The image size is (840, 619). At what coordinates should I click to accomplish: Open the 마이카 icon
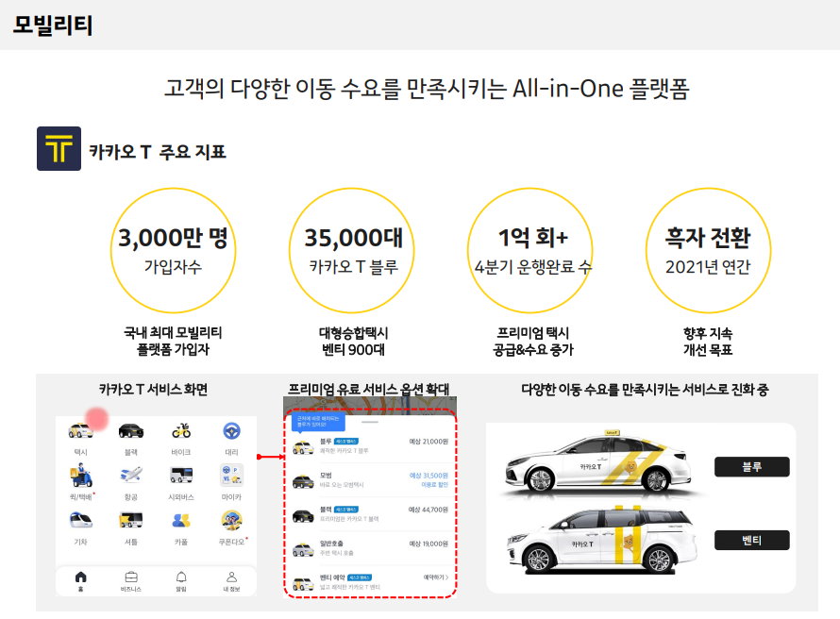coord(232,475)
